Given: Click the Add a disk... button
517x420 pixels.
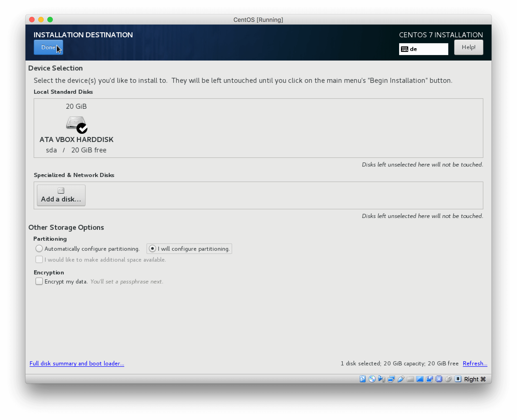Looking at the screenshot, I should click(61, 195).
